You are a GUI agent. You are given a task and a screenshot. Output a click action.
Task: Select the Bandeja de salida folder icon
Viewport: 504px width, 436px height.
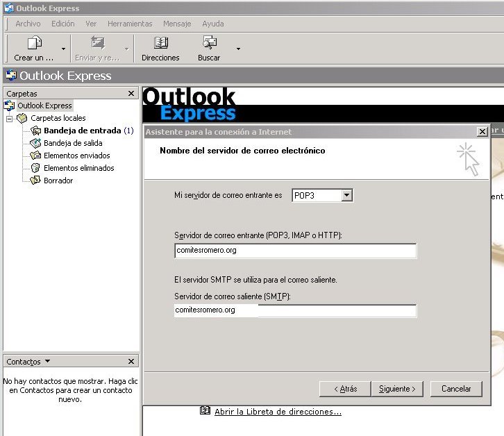(x=36, y=143)
